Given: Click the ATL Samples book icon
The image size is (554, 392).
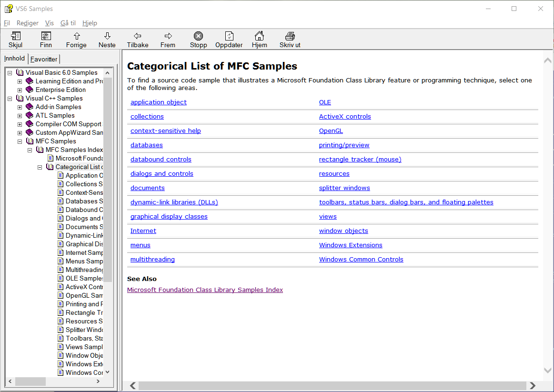Looking at the screenshot, I should pos(30,115).
